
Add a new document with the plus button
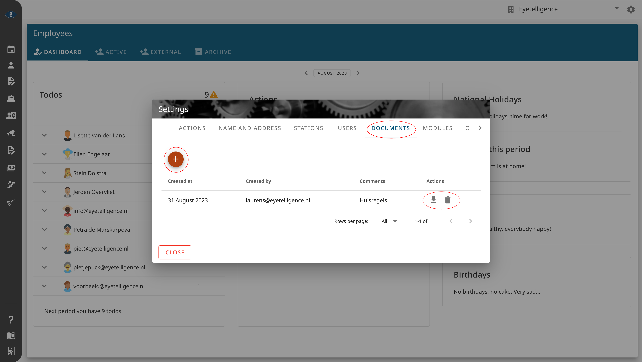coord(175,159)
